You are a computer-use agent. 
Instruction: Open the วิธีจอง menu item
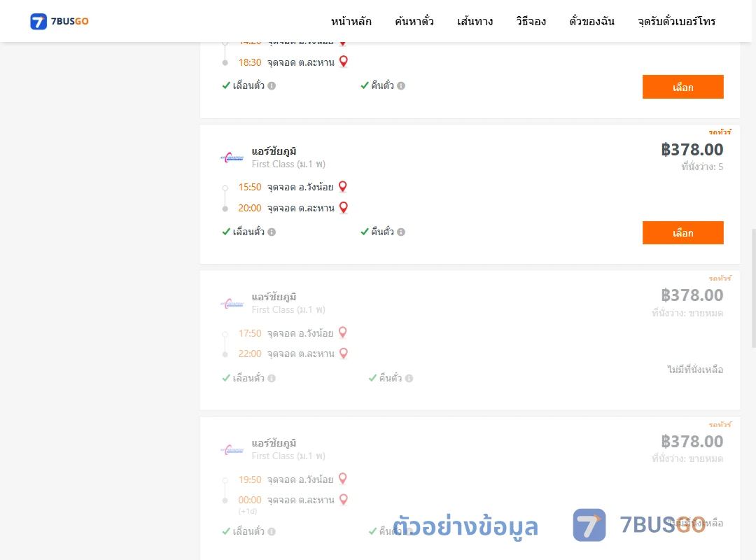point(531,21)
